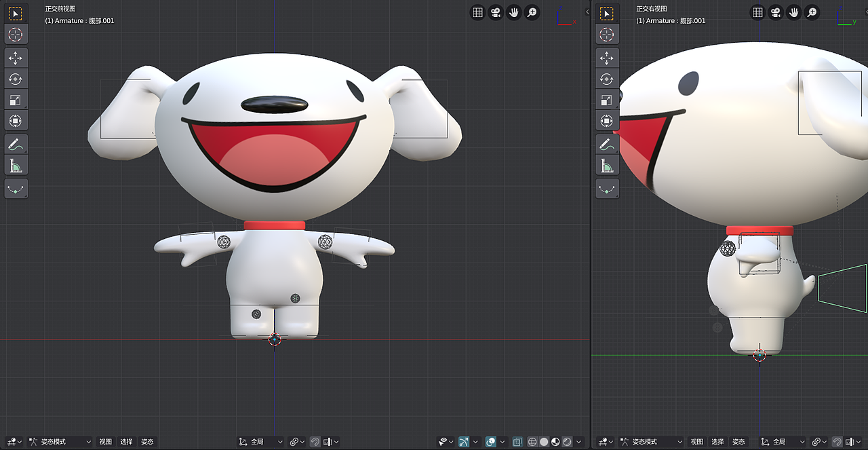Viewport: 868px width, 450px height.
Task: Select the Scale tool in left viewport
Action: coord(16,100)
